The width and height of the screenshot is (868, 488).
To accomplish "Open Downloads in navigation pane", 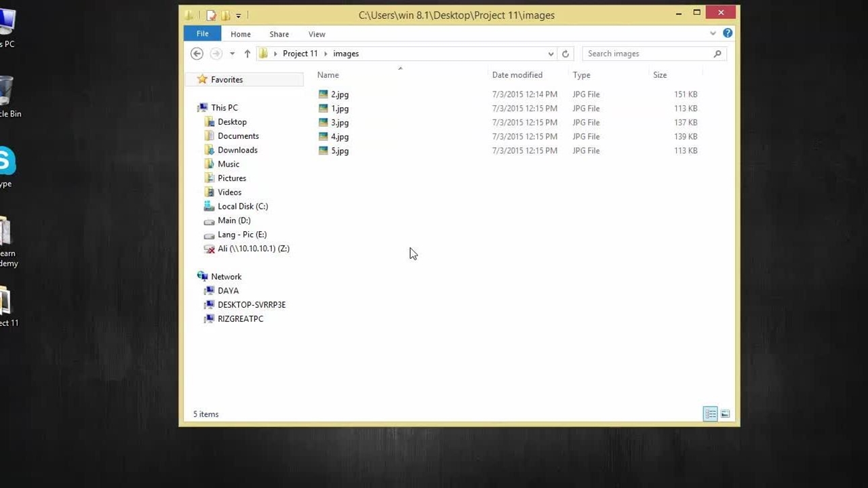I will [x=237, y=150].
